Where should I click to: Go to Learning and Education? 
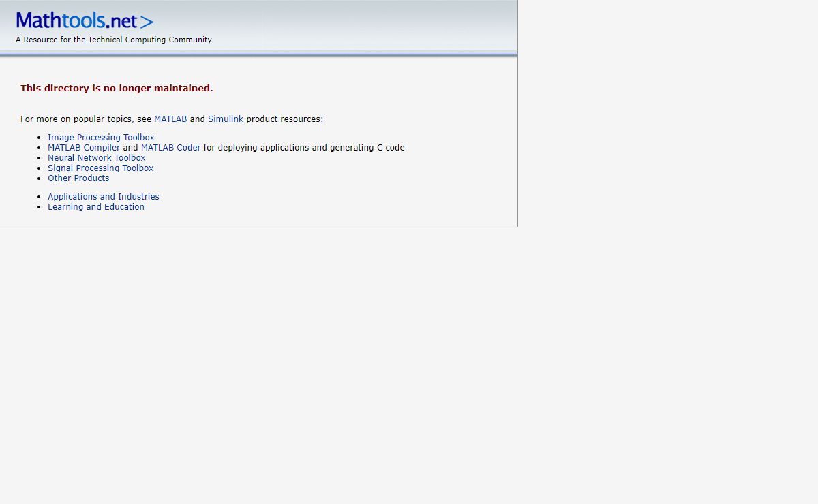[x=96, y=207]
